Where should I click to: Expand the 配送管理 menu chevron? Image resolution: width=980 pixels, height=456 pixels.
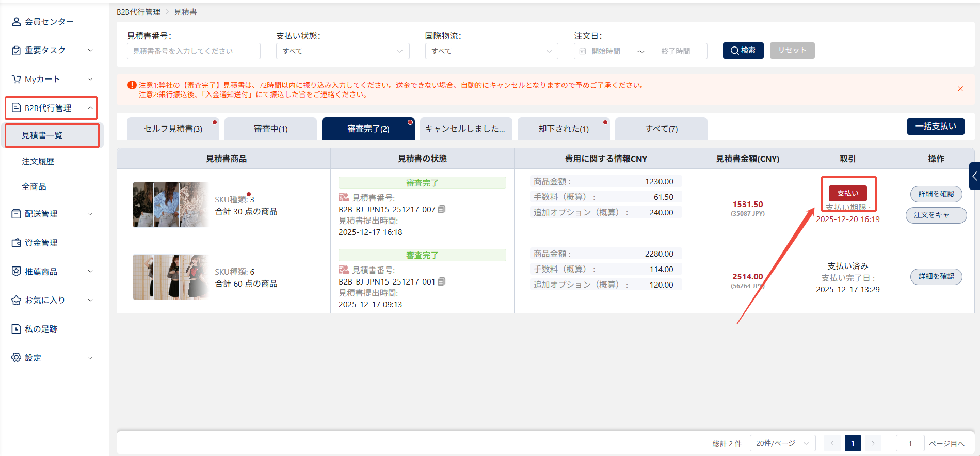pyautogui.click(x=90, y=214)
